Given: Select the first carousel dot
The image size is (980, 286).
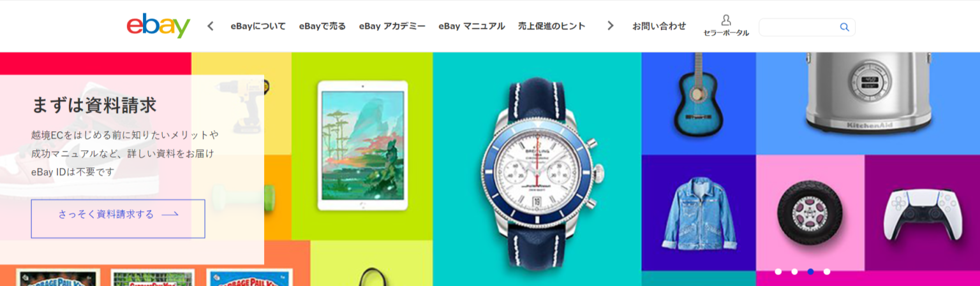Looking at the screenshot, I should pyautogui.click(x=778, y=271).
